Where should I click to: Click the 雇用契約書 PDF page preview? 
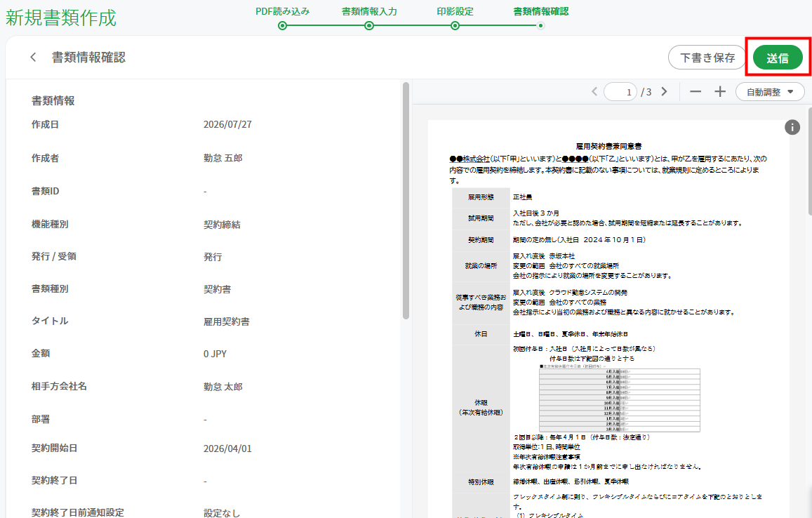click(x=608, y=319)
